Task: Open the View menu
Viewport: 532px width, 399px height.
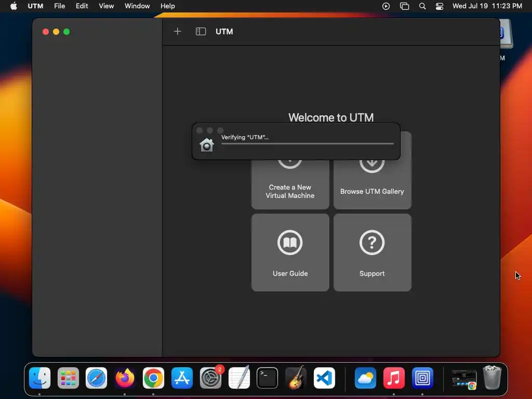Action: [106, 6]
